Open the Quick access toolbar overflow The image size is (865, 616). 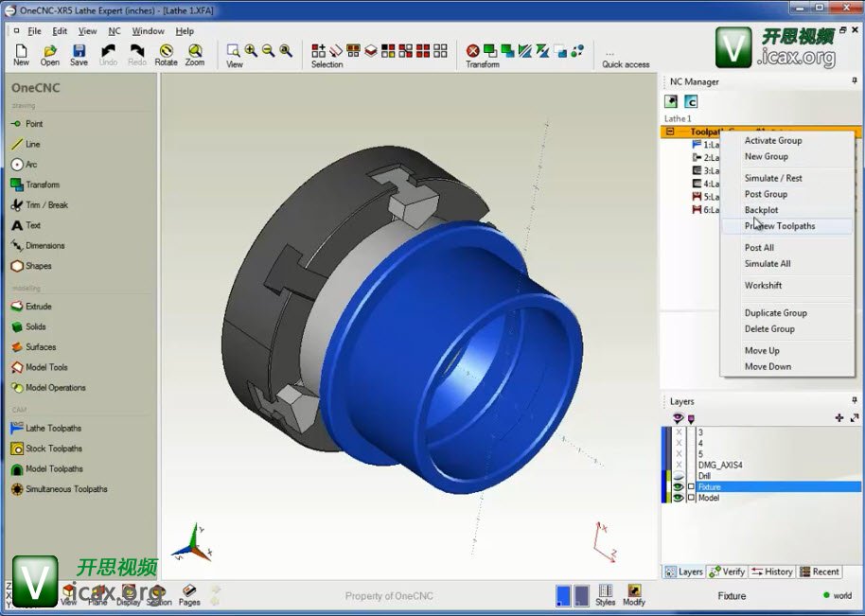[x=609, y=54]
